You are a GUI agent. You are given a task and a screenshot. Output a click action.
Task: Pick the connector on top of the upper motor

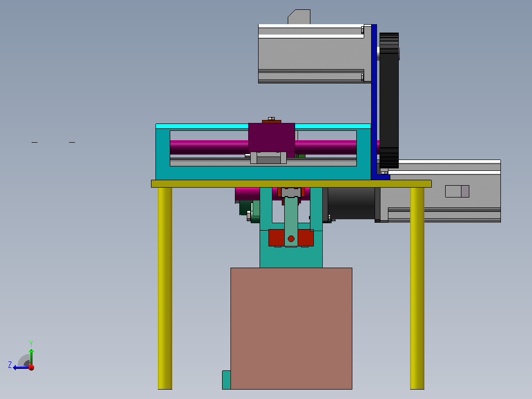[x=299, y=17]
